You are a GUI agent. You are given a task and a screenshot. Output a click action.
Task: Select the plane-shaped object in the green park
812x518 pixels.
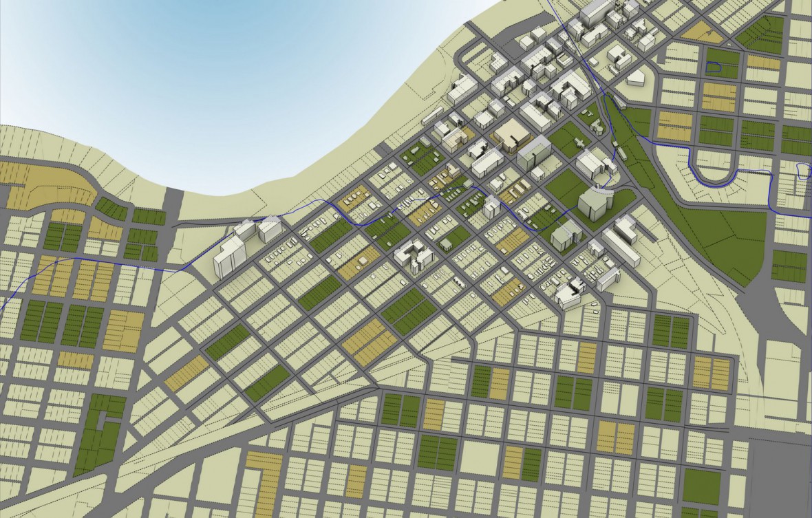(579, 142)
